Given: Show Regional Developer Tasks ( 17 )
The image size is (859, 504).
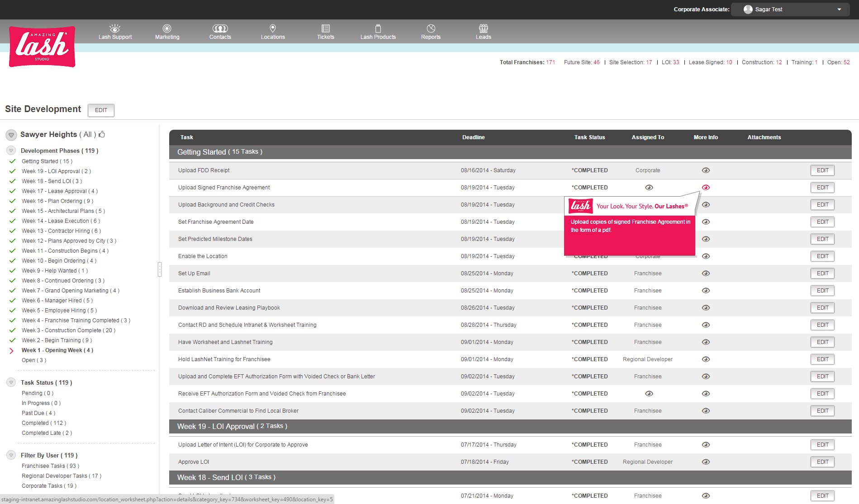Looking at the screenshot, I should click(x=62, y=476).
